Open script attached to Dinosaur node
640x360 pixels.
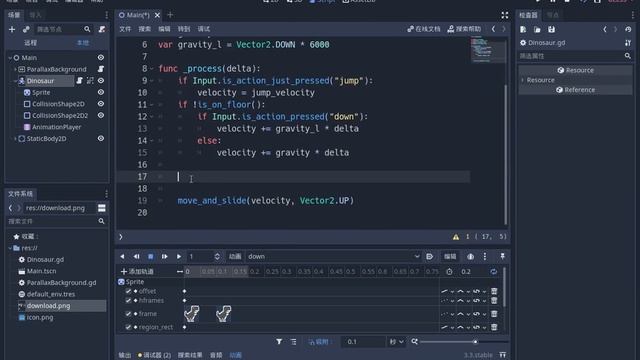[x=80, y=81]
